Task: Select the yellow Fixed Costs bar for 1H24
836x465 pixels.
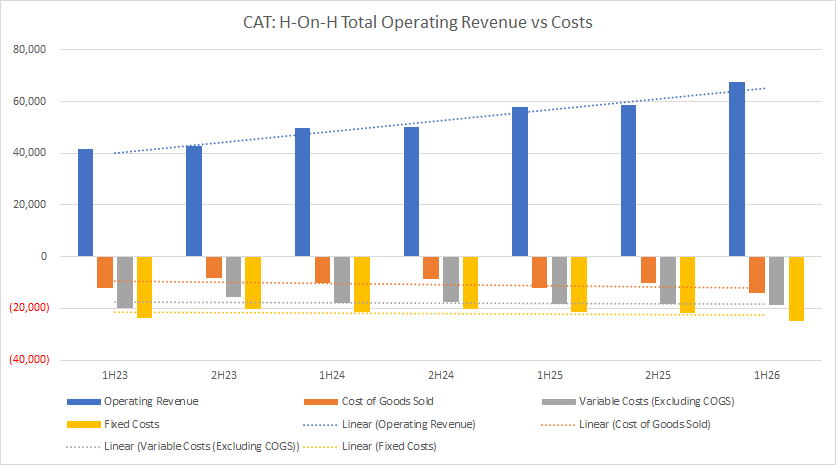Action: [362, 284]
